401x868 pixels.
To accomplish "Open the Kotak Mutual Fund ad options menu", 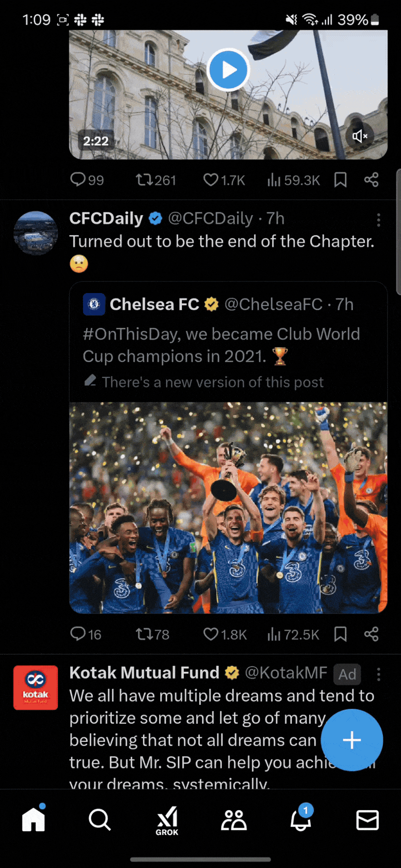I will [379, 674].
